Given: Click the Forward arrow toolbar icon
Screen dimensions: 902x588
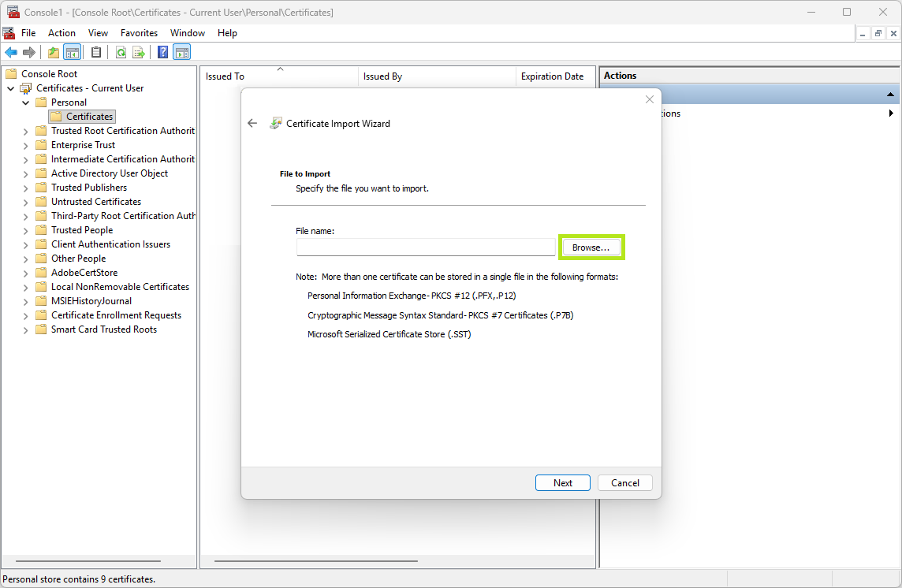Looking at the screenshot, I should [x=28, y=53].
